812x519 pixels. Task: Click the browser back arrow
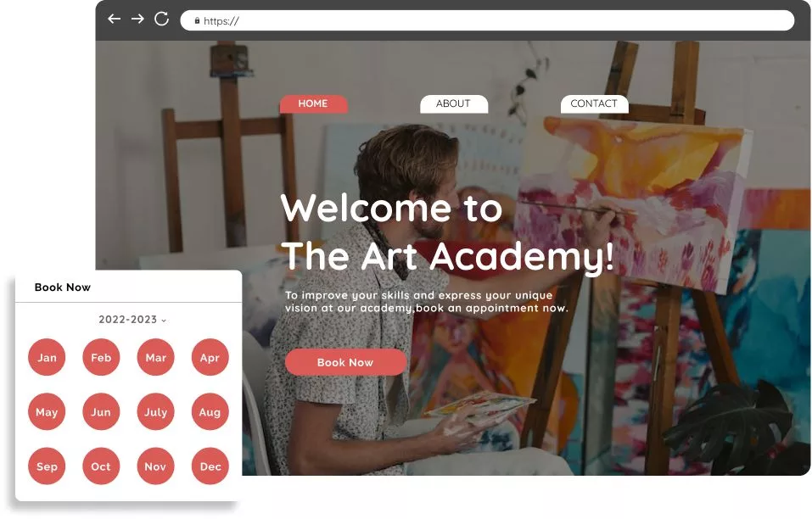click(x=114, y=20)
